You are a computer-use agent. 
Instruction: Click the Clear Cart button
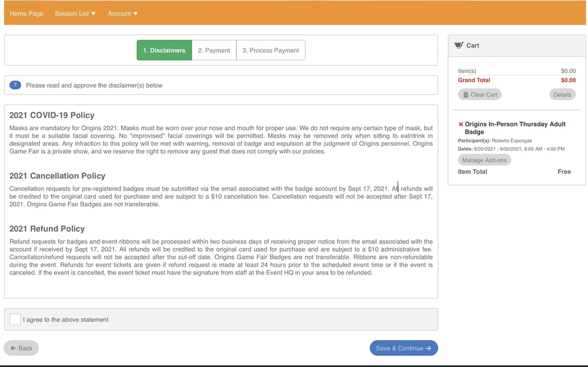480,95
